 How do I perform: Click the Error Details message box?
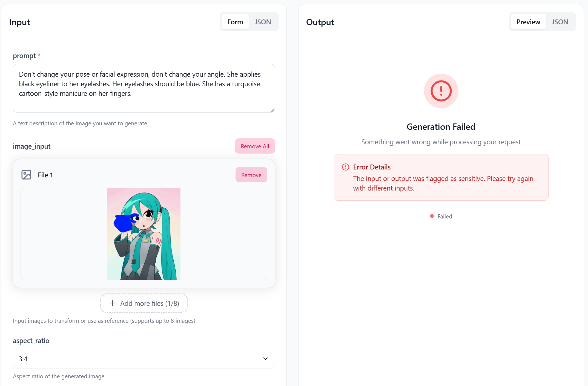click(441, 177)
